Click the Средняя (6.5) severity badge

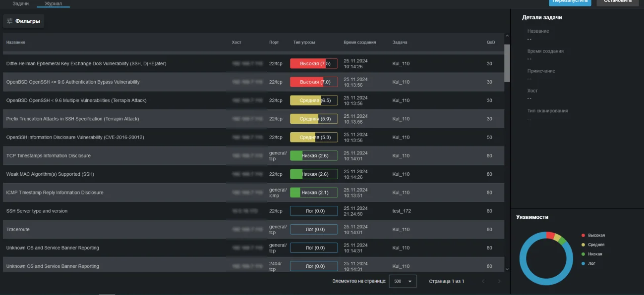pyautogui.click(x=314, y=100)
